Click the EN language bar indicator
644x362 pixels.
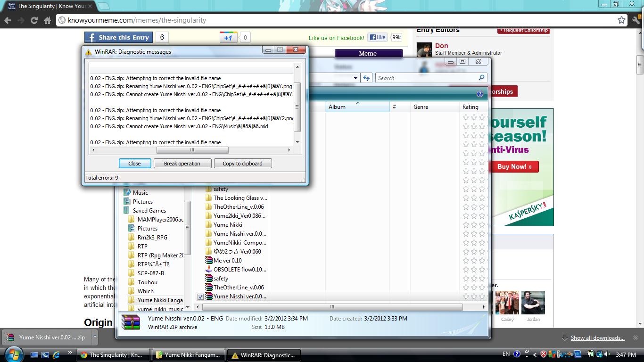pyautogui.click(x=506, y=354)
